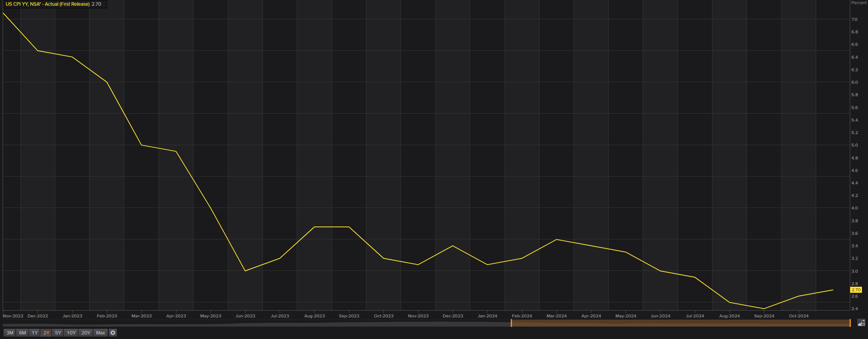868x339 pixels.
Task: Click the right orange range slider handle
Action: click(x=850, y=323)
